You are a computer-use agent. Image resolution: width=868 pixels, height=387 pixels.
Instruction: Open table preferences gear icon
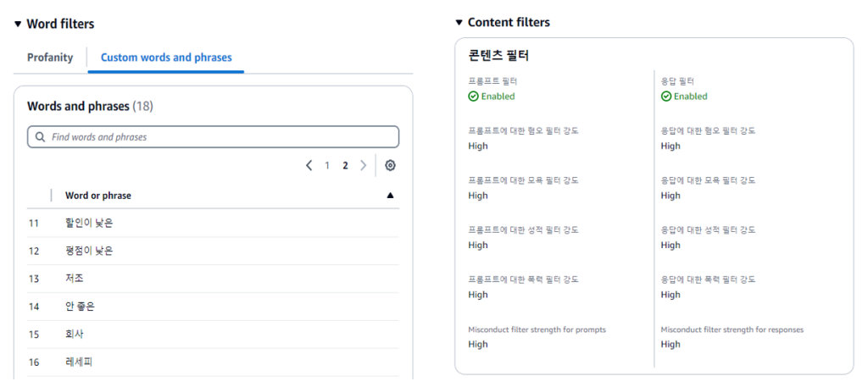click(x=390, y=166)
